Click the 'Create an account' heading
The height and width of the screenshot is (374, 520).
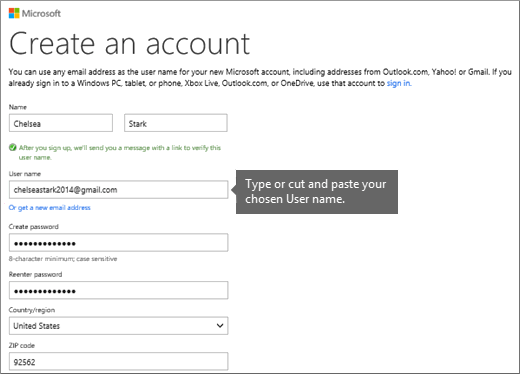tap(129, 44)
